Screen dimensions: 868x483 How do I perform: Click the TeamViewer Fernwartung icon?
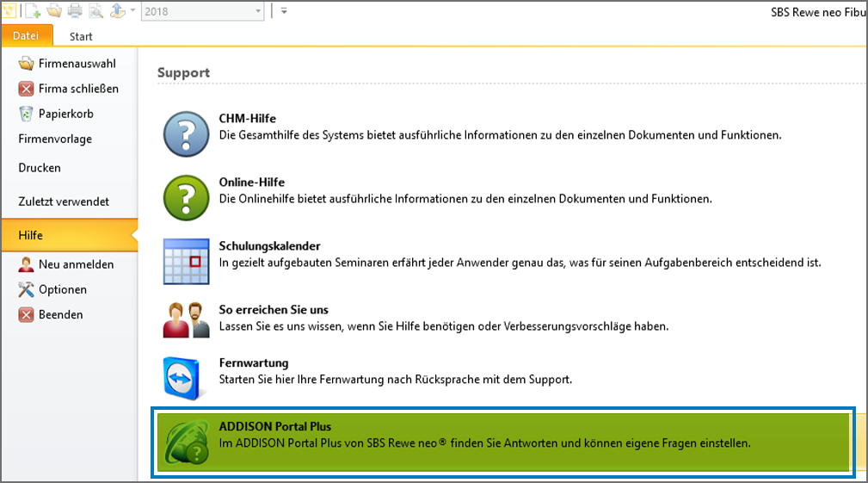click(x=187, y=377)
